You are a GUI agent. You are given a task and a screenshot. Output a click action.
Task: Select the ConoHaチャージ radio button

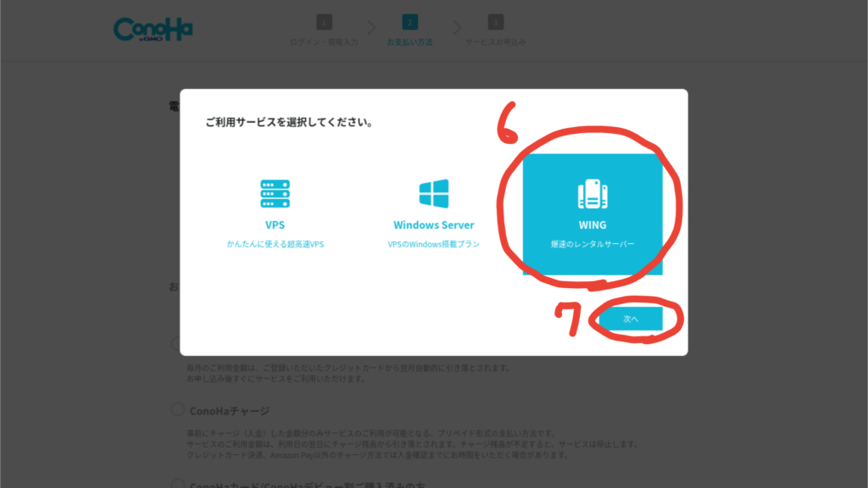click(178, 409)
